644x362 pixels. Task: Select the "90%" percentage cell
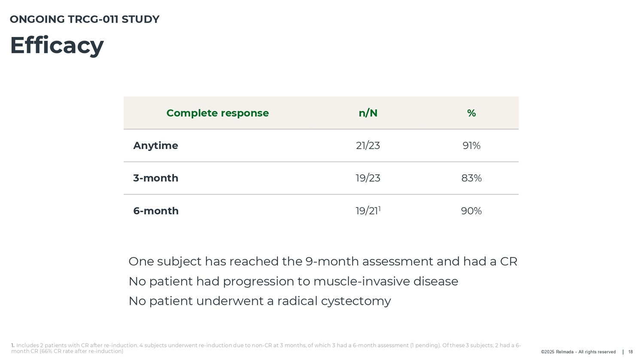[x=471, y=211]
